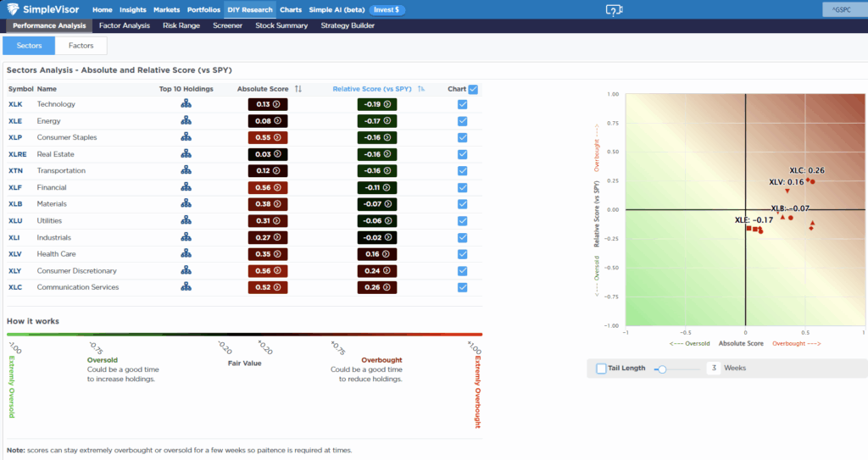Enable the Tail Length checkbox
The width and height of the screenshot is (868, 460).
[x=601, y=369]
